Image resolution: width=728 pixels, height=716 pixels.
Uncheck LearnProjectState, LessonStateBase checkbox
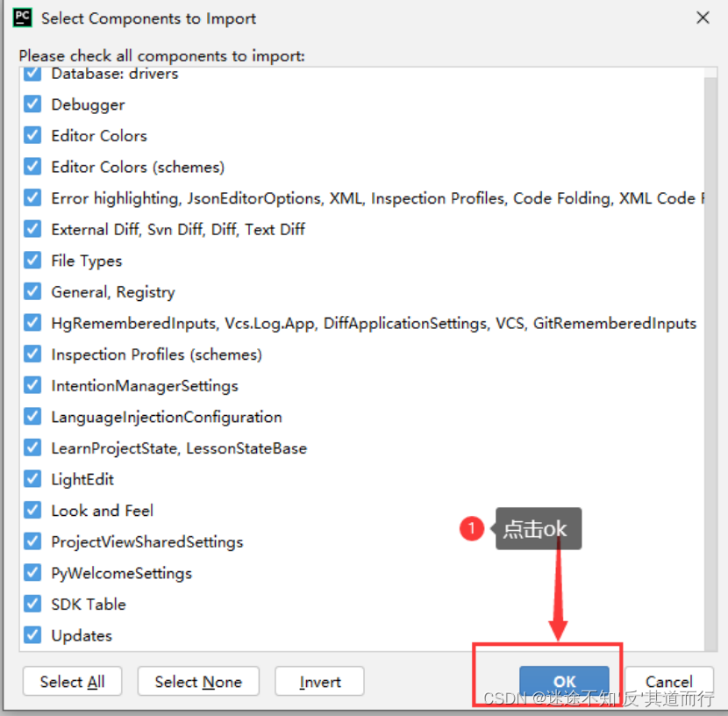32,447
